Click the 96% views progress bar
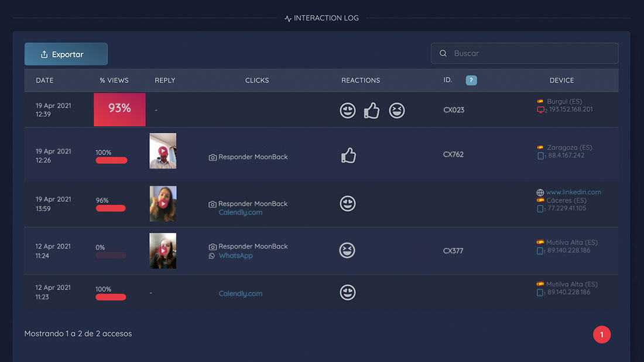Screen dimensions: 644x362 tap(111, 208)
